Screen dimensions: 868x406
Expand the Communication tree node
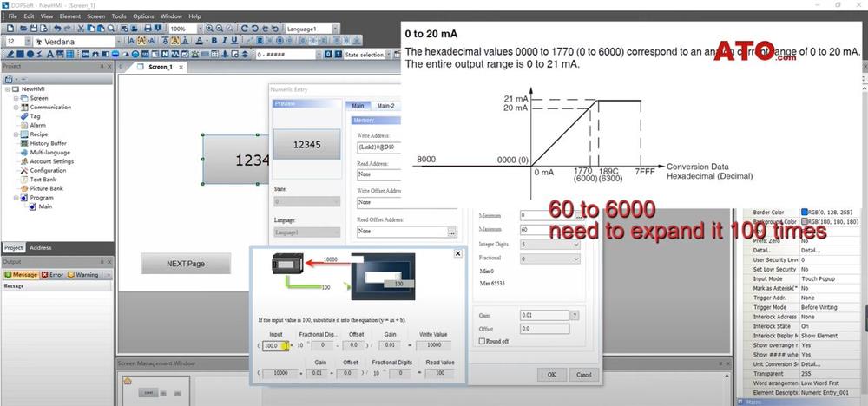coord(16,107)
